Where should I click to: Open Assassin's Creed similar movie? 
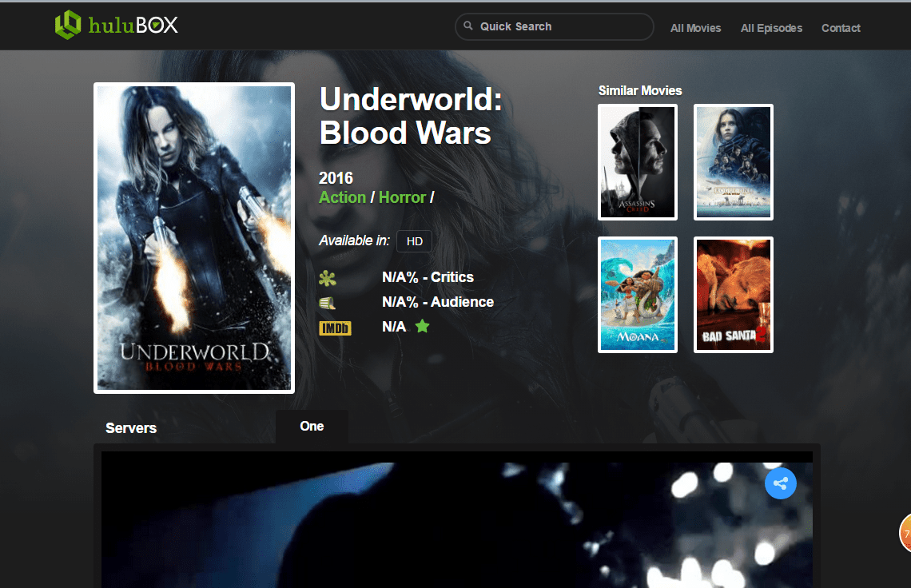click(638, 162)
